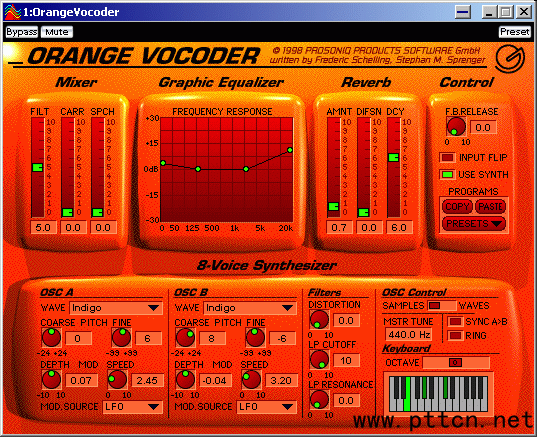This screenshot has width=537, height=437.
Task: Click the OSC B depth value -0.04
Action: (x=215, y=380)
